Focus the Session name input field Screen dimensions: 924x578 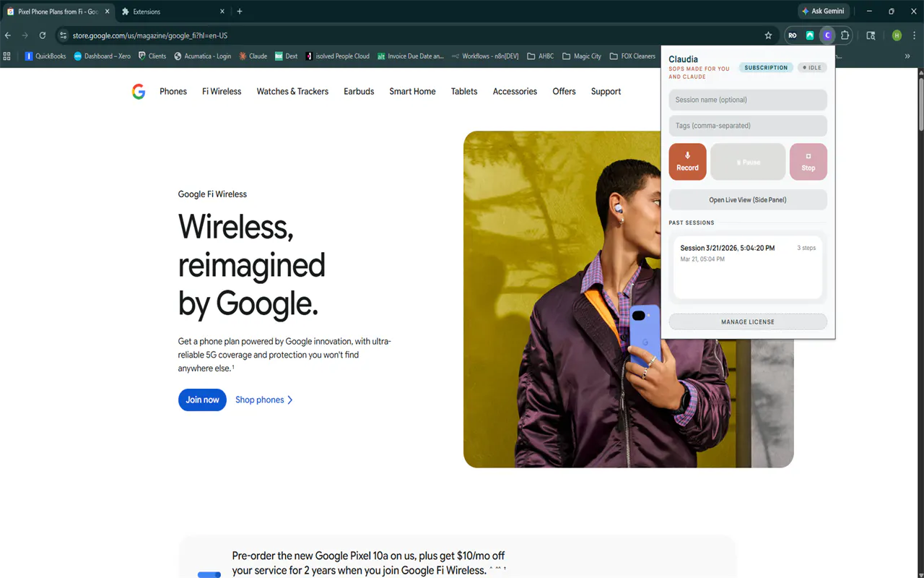(748, 100)
